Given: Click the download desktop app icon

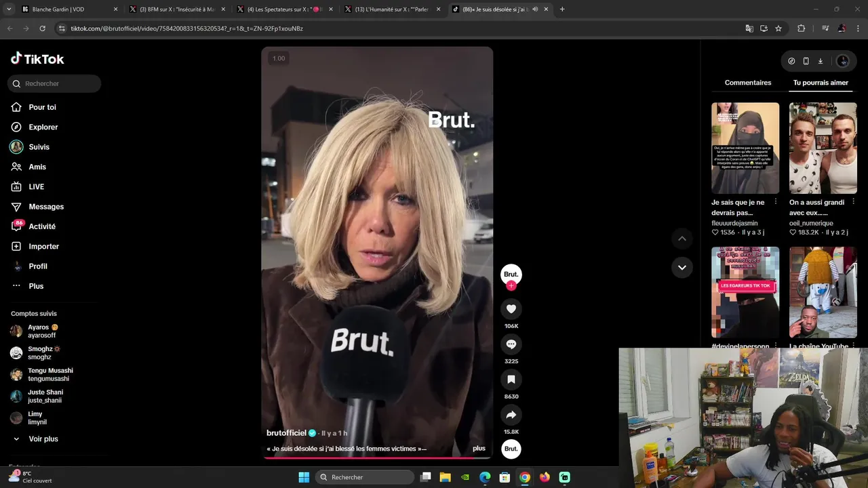Looking at the screenshot, I should coord(820,61).
